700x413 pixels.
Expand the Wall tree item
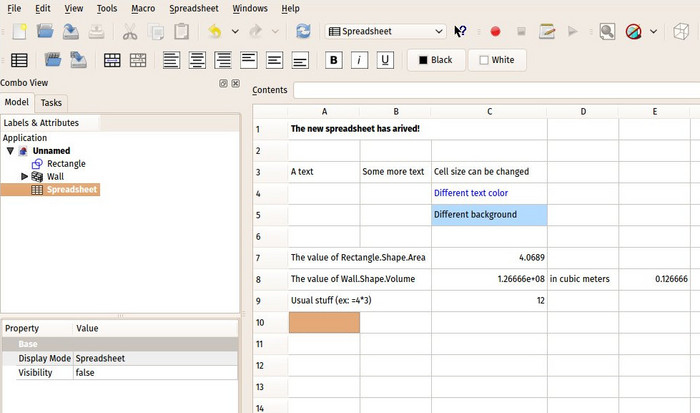[x=25, y=176]
